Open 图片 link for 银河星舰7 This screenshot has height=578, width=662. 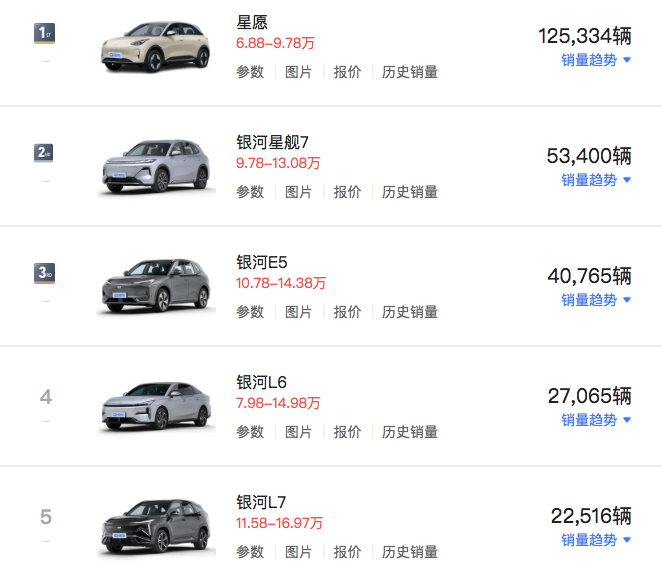(x=298, y=192)
